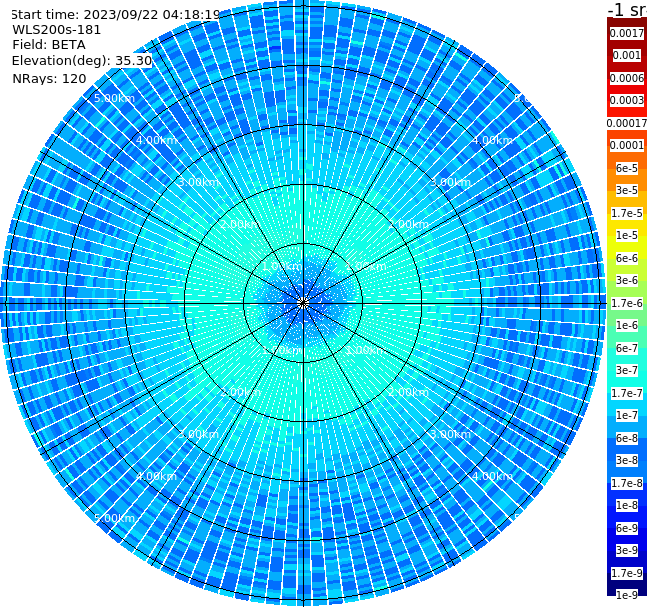Image resolution: width=647 pixels, height=607 pixels.
Task: Click the upper-left 5.00km range ring label
Action: point(114,98)
